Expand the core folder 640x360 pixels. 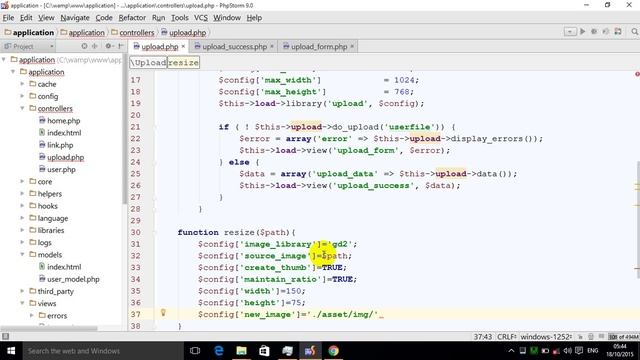click(x=22, y=181)
